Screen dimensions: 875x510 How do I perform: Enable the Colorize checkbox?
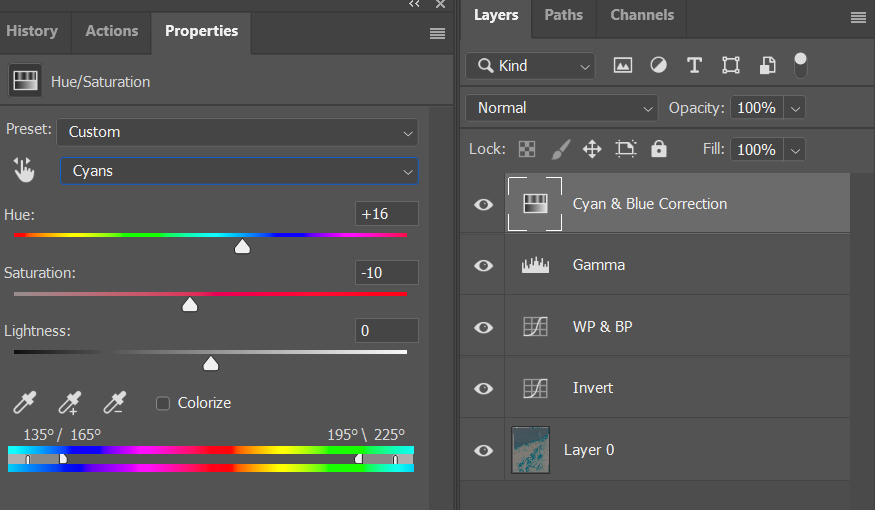click(163, 403)
